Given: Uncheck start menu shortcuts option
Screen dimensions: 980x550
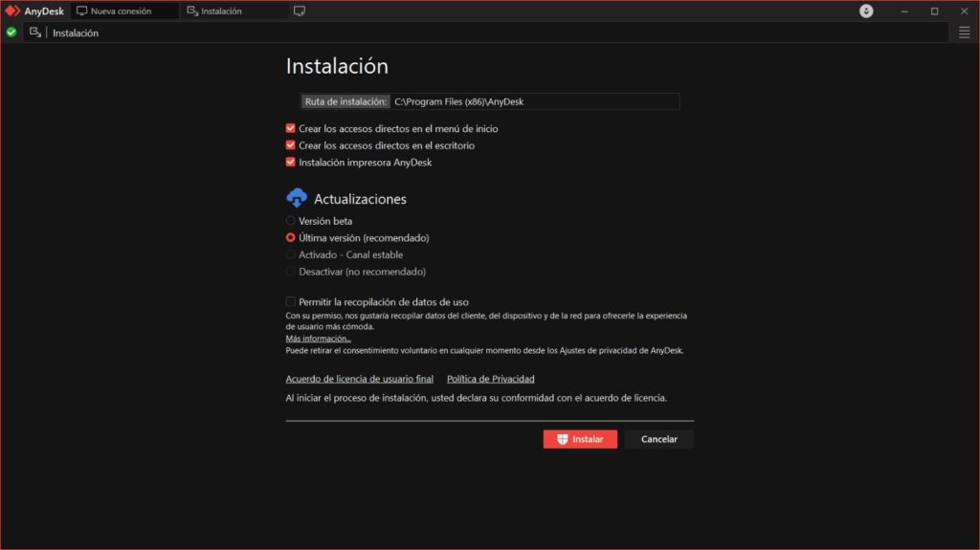Looking at the screenshot, I should [x=291, y=128].
